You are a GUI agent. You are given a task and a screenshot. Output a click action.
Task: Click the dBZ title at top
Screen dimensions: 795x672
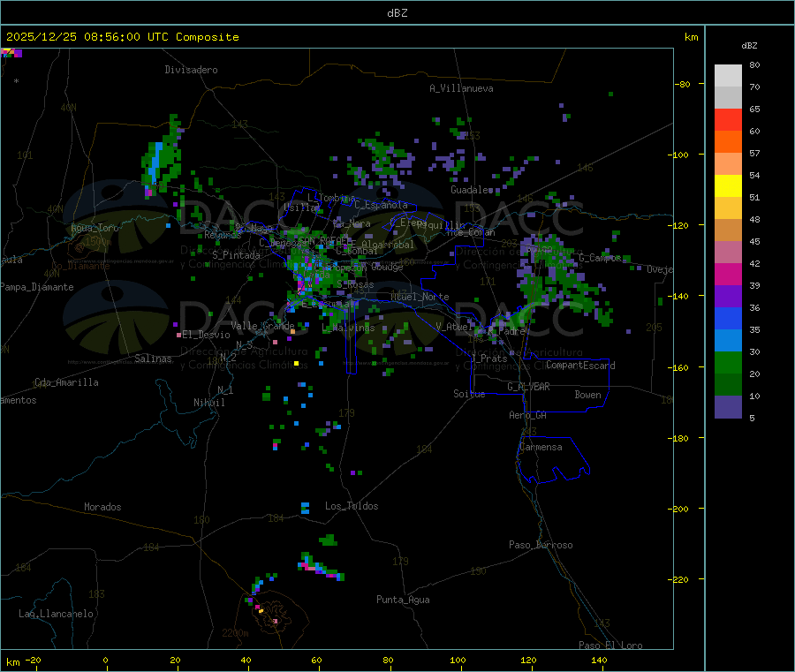point(397,13)
